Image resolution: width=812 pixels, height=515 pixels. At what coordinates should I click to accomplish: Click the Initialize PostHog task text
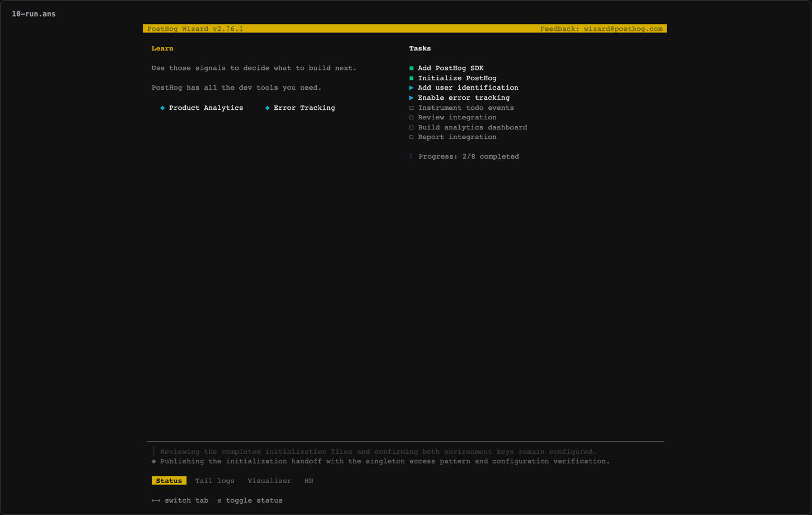458,78
